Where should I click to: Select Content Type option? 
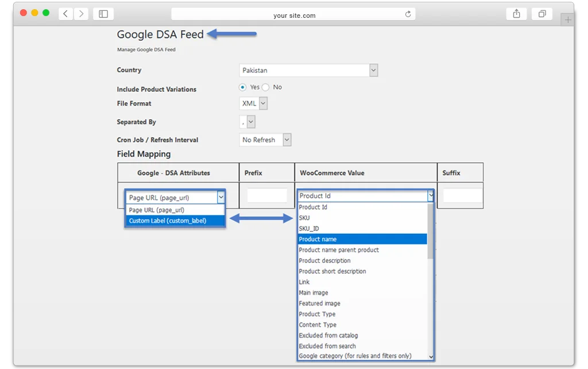click(x=363, y=324)
